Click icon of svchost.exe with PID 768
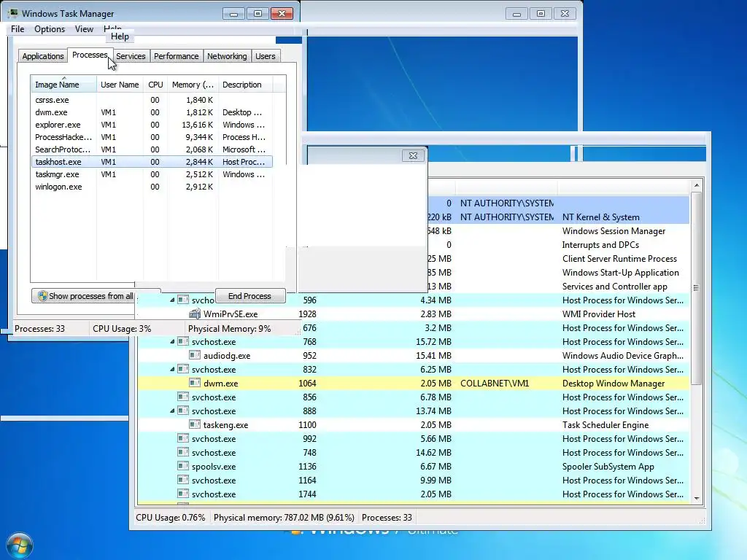Viewport: 747px width, 560px height. click(x=183, y=341)
